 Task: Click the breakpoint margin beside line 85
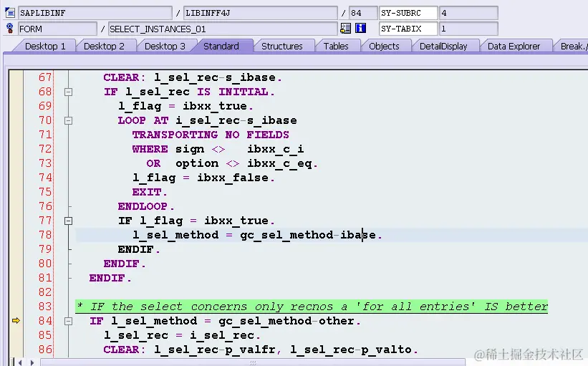[16, 335]
